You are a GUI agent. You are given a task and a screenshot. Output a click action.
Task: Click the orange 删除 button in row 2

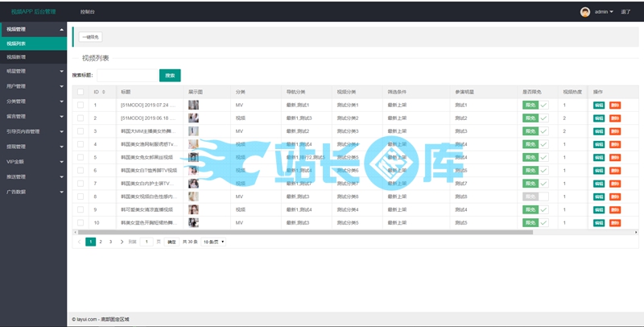click(x=615, y=118)
